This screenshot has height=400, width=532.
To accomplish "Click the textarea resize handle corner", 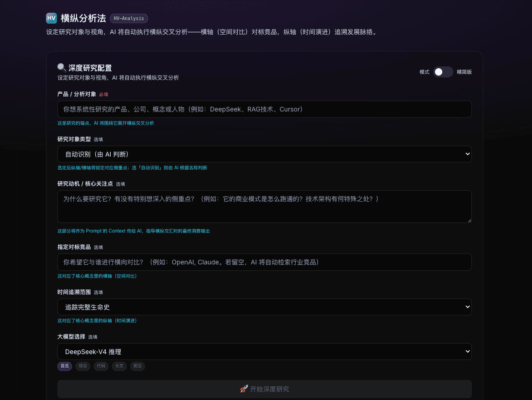I will pos(469,220).
